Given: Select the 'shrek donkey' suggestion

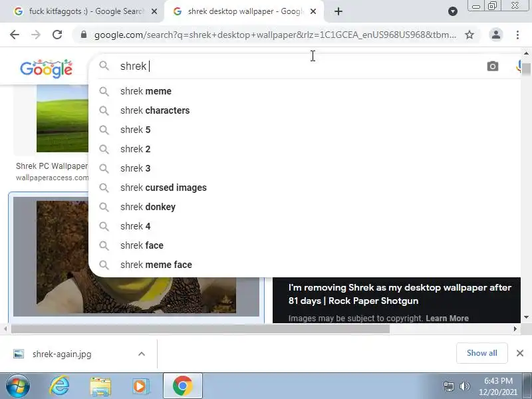Looking at the screenshot, I should coord(305,207).
